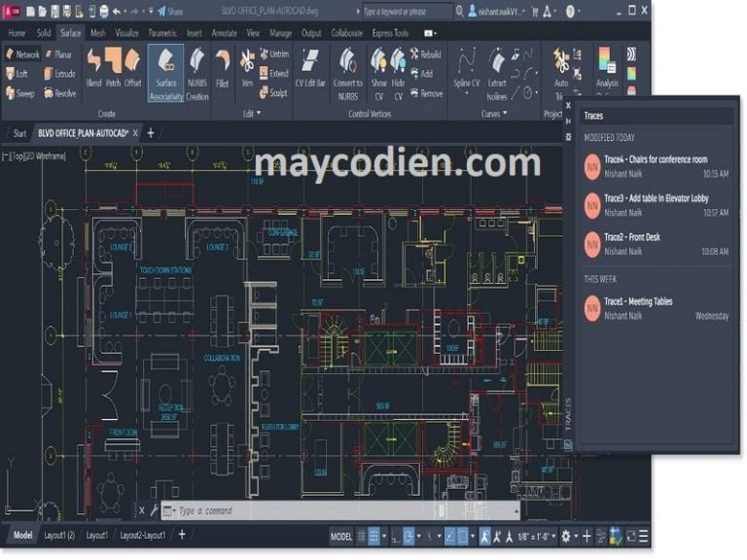Viewport: 747px width, 560px height.
Task: Toggle annotation visibility in status bar
Action: 485,537
